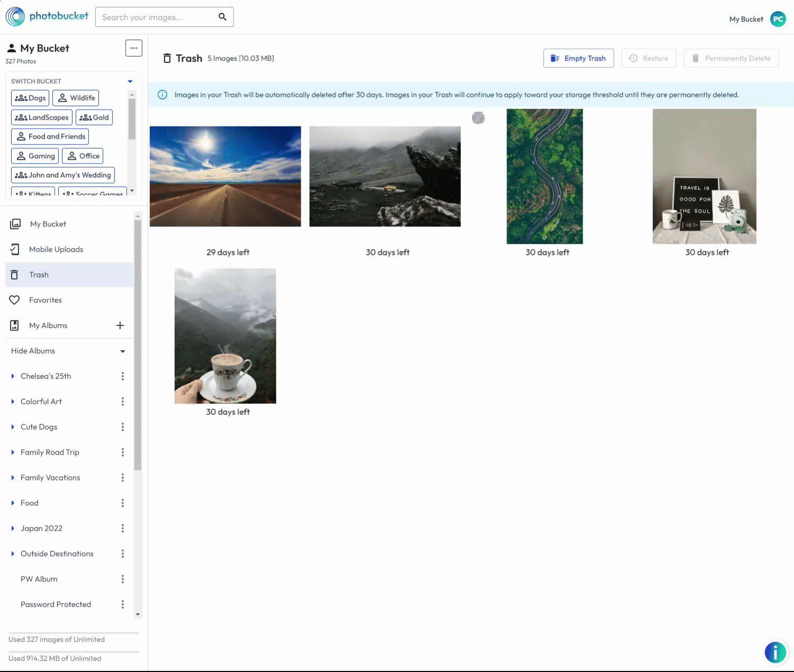The image size is (794, 672).
Task: Open Favorites in sidebar
Action: point(69,300)
